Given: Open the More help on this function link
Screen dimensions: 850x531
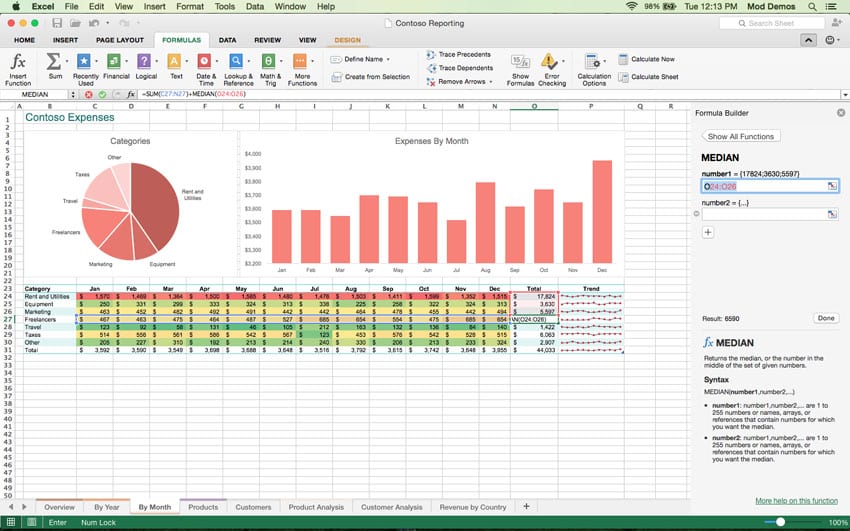Looking at the screenshot, I should coord(796,500).
